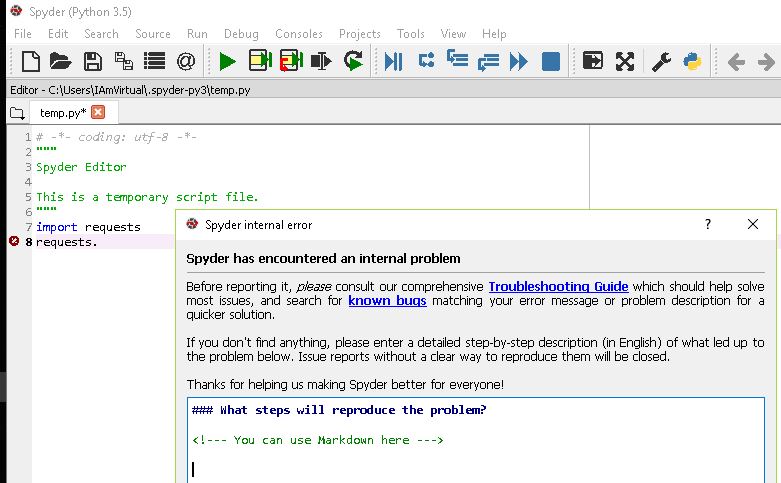Click the @ symbol finder icon

tap(186, 62)
